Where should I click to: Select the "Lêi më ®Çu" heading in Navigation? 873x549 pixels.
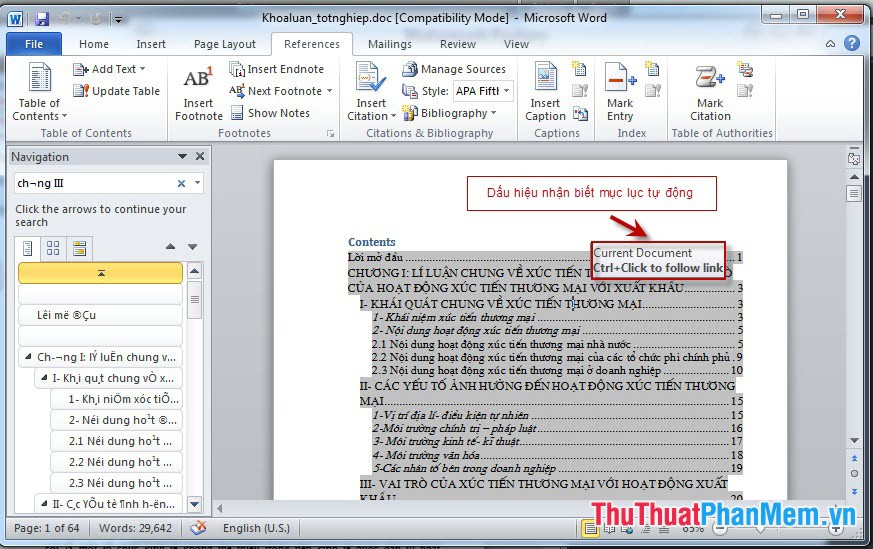click(100, 315)
